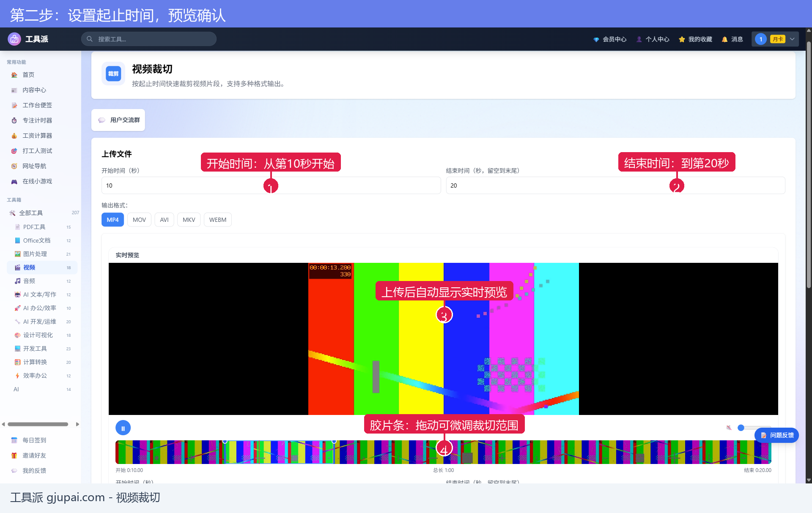Viewport: 812px width, 513px height.
Task: Expand 全部工具 in the toolbox
Action: click(42, 213)
